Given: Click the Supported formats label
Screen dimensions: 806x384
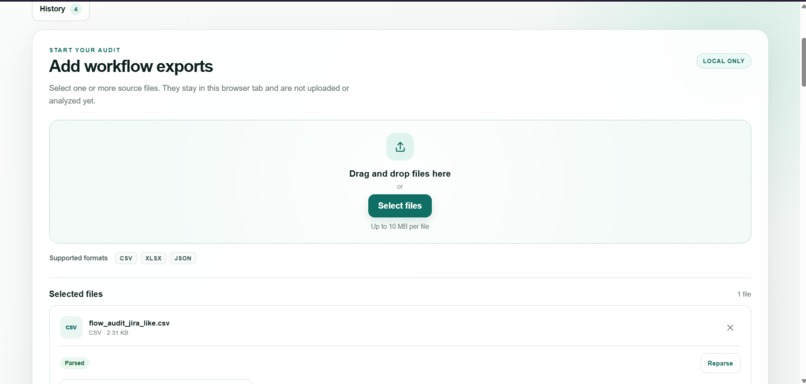Looking at the screenshot, I should click(x=79, y=258).
